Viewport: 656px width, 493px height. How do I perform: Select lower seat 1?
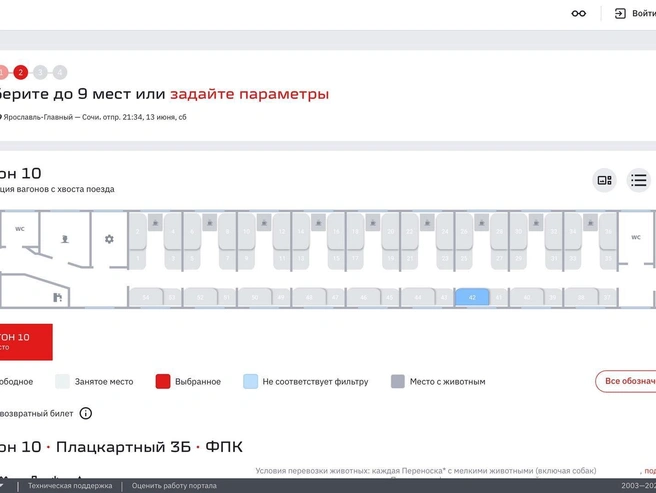click(x=138, y=259)
